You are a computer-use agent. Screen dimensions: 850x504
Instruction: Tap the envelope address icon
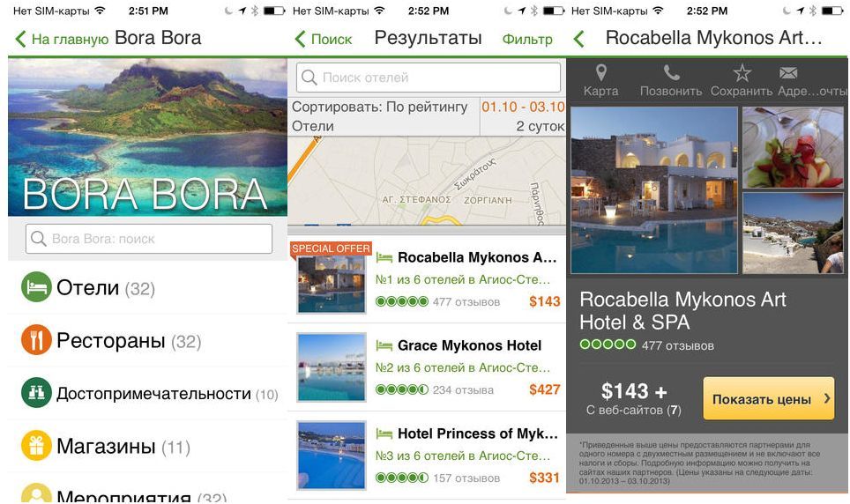pos(788,72)
